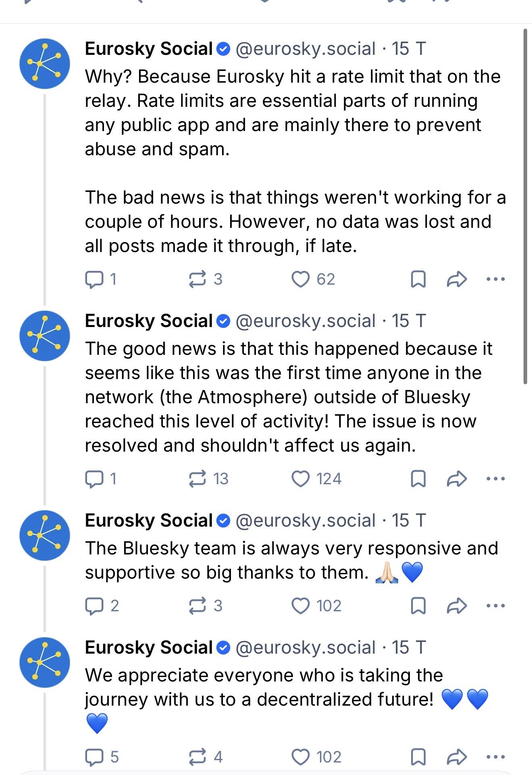Reply to the Bluesky team thanks post
This screenshot has width=532, height=775.
[94, 606]
